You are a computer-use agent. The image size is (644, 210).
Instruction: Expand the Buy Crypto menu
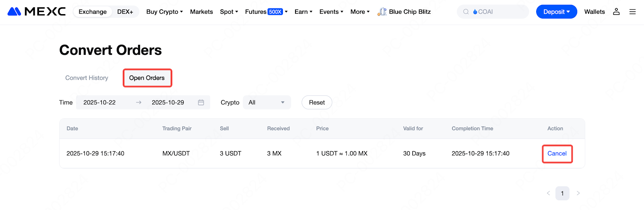164,12
